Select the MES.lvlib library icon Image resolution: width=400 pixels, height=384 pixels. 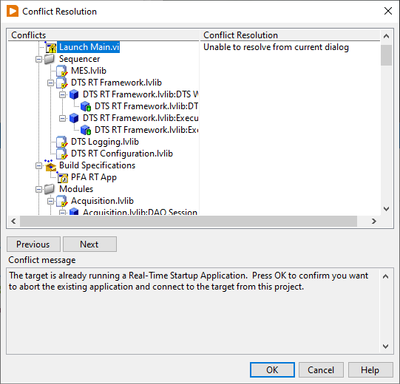pos(62,71)
